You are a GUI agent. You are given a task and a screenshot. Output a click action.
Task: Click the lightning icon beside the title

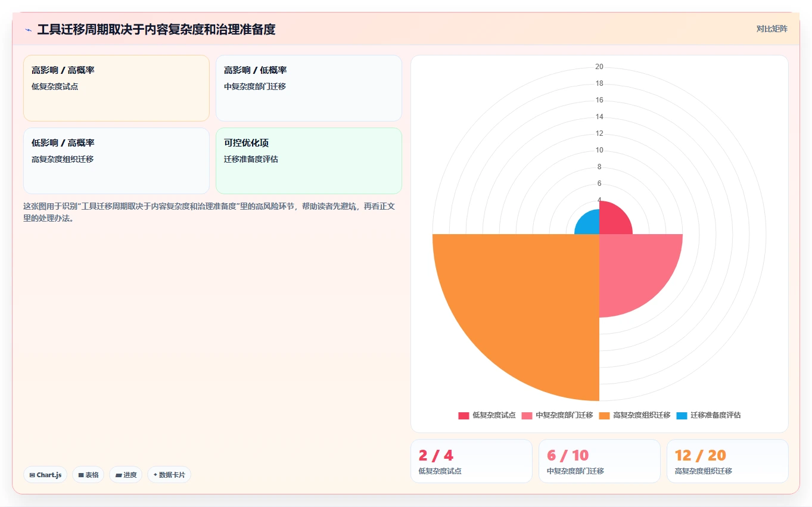tap(28, 29)
